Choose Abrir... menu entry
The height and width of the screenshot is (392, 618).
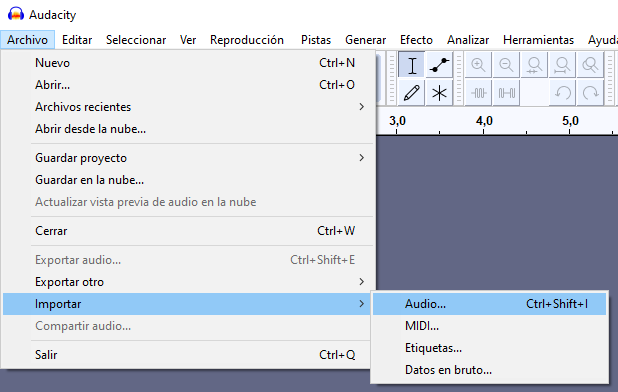pos(188,85)
